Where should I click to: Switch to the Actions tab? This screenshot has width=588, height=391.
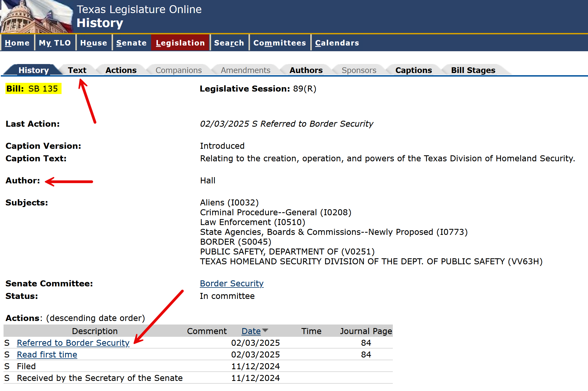[x=121, y=70]
